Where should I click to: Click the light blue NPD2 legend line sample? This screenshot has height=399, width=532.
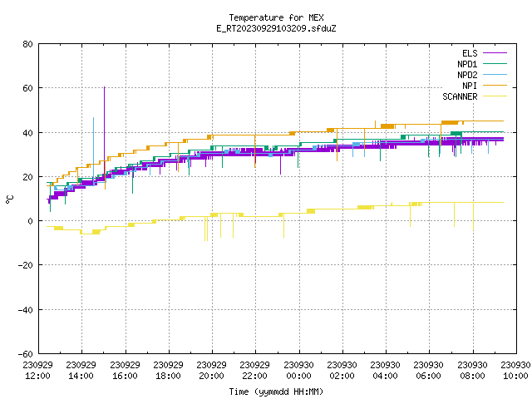click(x=495, y=75)
